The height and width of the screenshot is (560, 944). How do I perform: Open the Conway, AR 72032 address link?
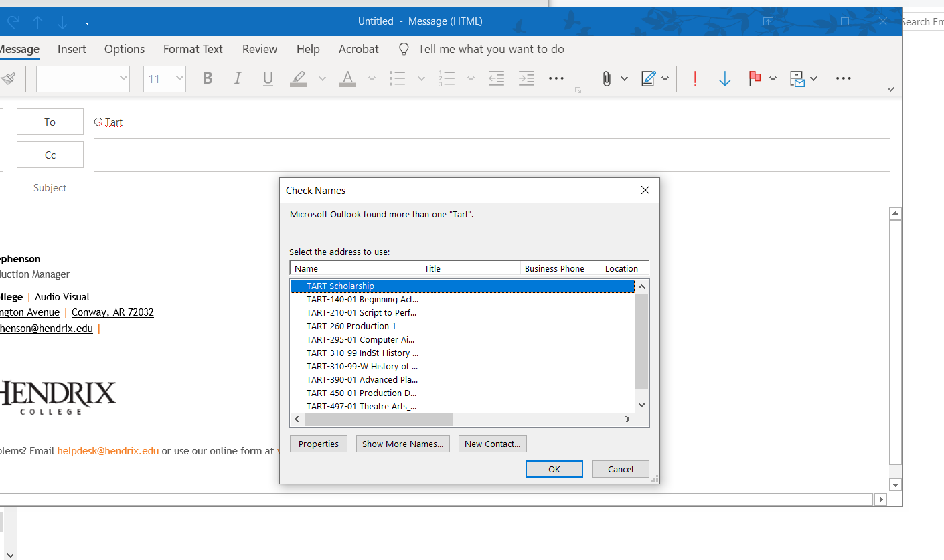(x=112, y=312)
